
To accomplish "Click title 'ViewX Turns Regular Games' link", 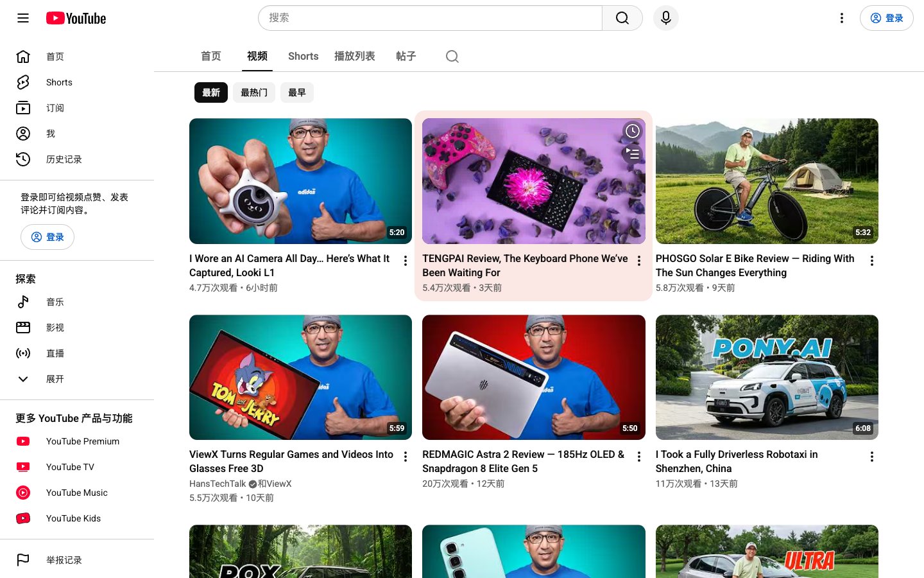I will point(291,461).
